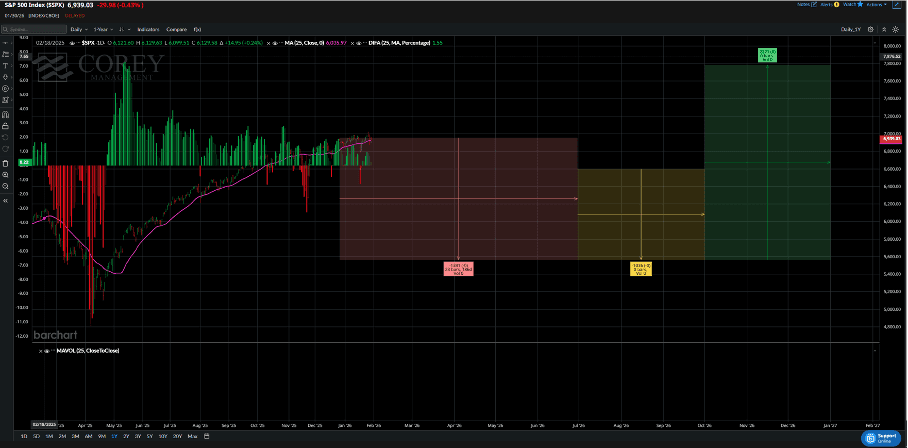Click the MAVOL (25, CloseToClose) study label
Viewport: 908px width, 448px height.
coord(87,351)
